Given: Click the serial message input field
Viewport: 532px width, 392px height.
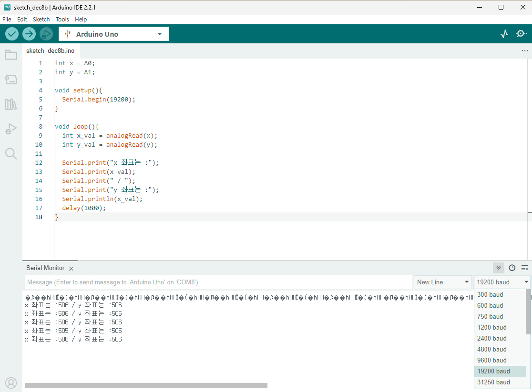Looking at the screenshot, I should pos(218,282).
